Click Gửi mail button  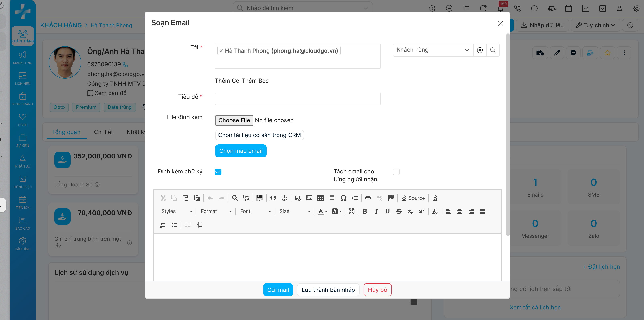tap(278, 290)
